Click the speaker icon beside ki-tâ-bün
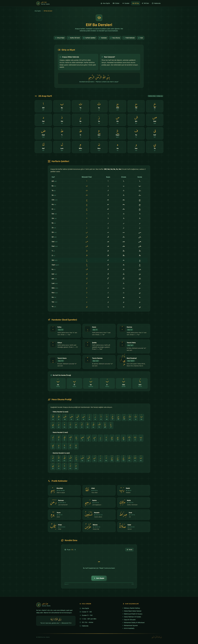 pyautogui.click(x=59, y=527)
